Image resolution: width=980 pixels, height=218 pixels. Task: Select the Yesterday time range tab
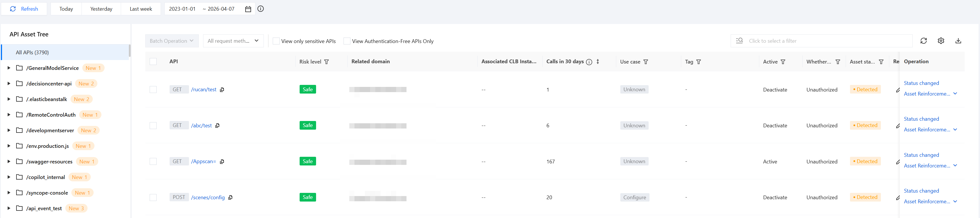coord(101,9)
